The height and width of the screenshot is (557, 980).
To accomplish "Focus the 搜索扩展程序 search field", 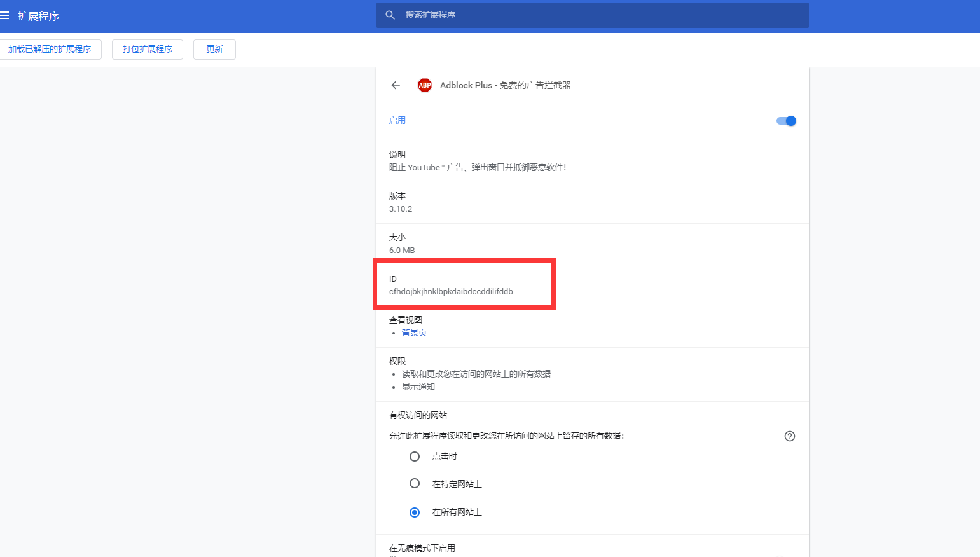I will pyautogui.click(x=593, y=15).
